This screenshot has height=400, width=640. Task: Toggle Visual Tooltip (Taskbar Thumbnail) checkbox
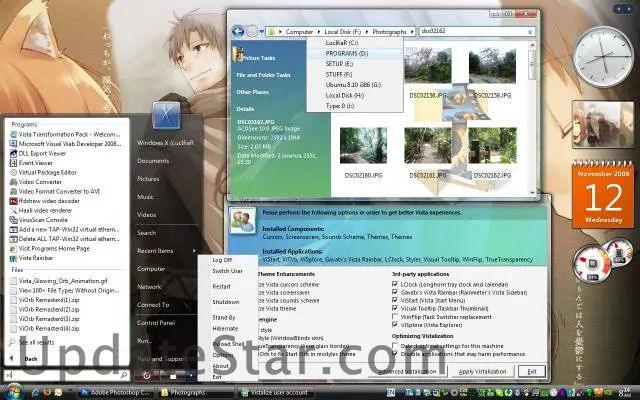tap(395, 309)
